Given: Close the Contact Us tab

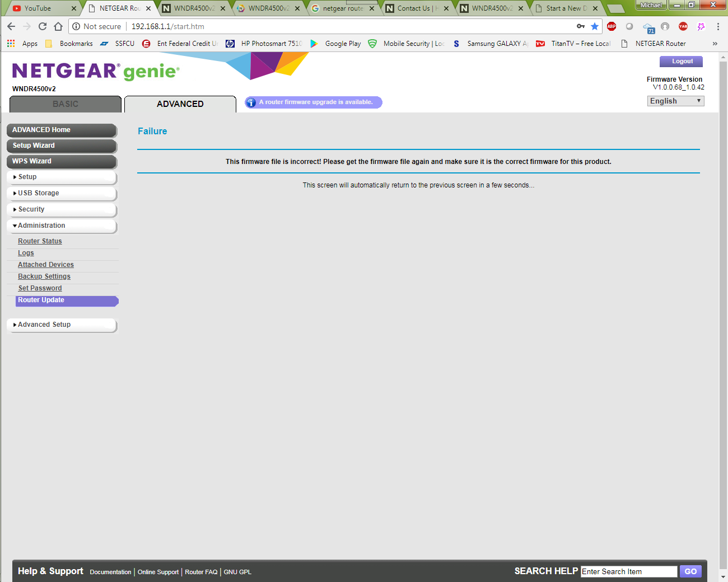Looking at the screenshot, I should pos(446,8).
